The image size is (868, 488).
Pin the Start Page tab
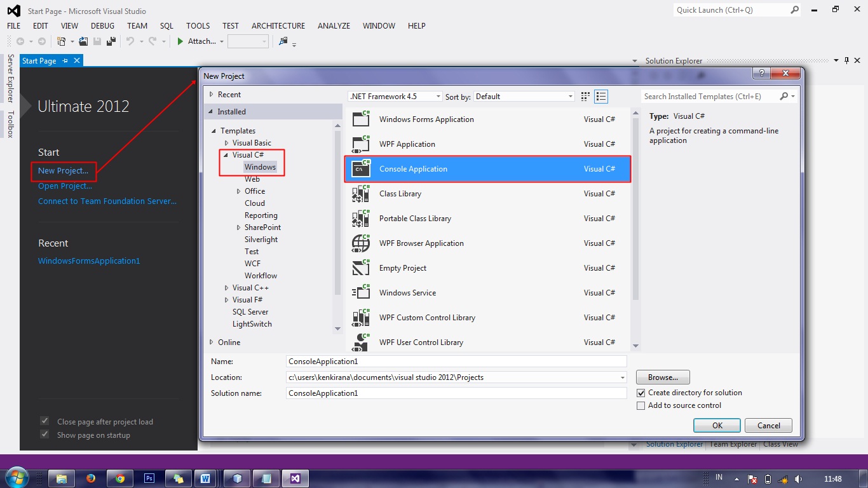[x=65, y=61]
